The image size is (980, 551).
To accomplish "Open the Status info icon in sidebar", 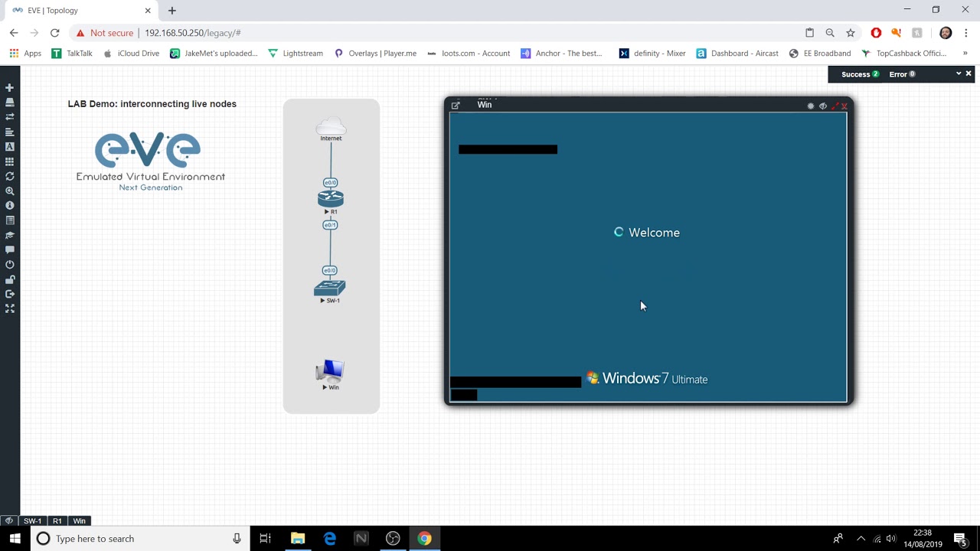I will pos(10,206).
